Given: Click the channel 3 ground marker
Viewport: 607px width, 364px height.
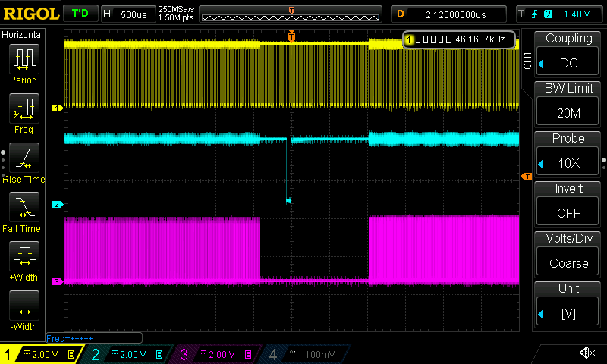Looking at the screenshot, I should [x=58, y=281].
